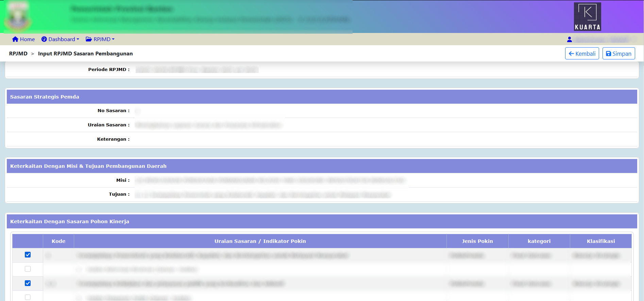Image resolution: width=644 pixels, height=301 pixels.
Task: Click the user profile icon
Action: click(x=570, y=39)
